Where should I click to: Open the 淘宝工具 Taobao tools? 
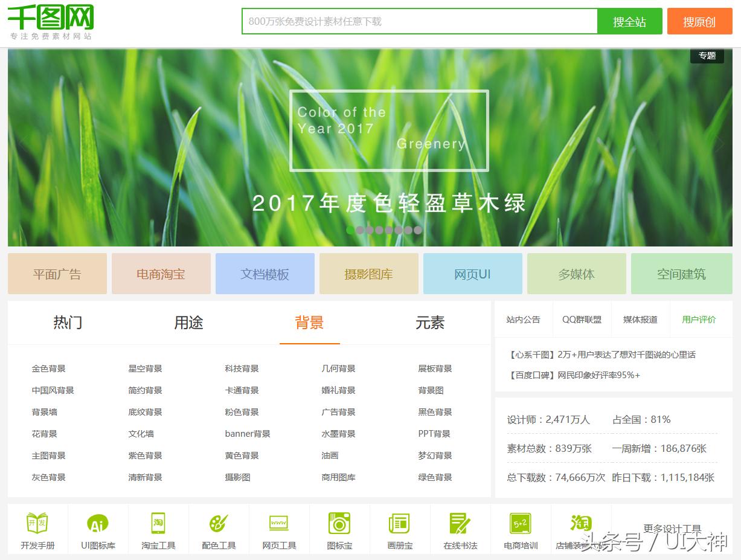(158, 529)
